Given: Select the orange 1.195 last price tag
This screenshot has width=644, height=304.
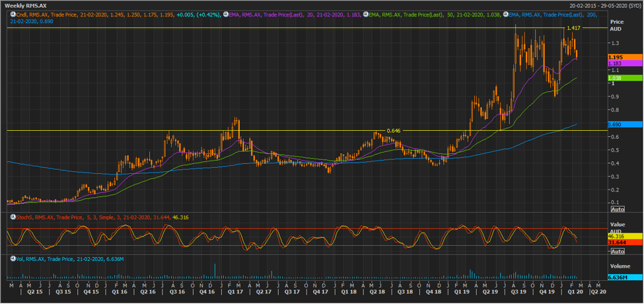Looking at the screenshot, I should click(x=625, y=57).
